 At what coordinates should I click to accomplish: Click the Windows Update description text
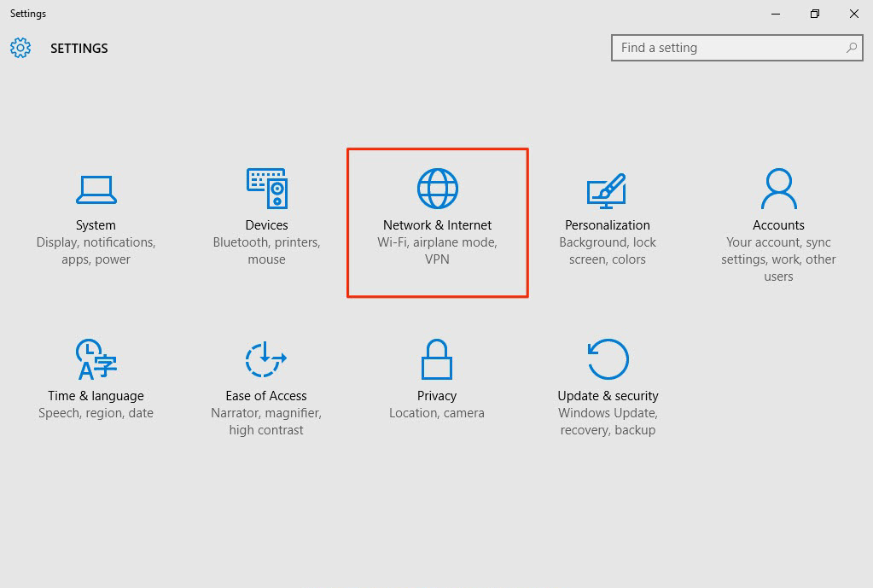608,413
